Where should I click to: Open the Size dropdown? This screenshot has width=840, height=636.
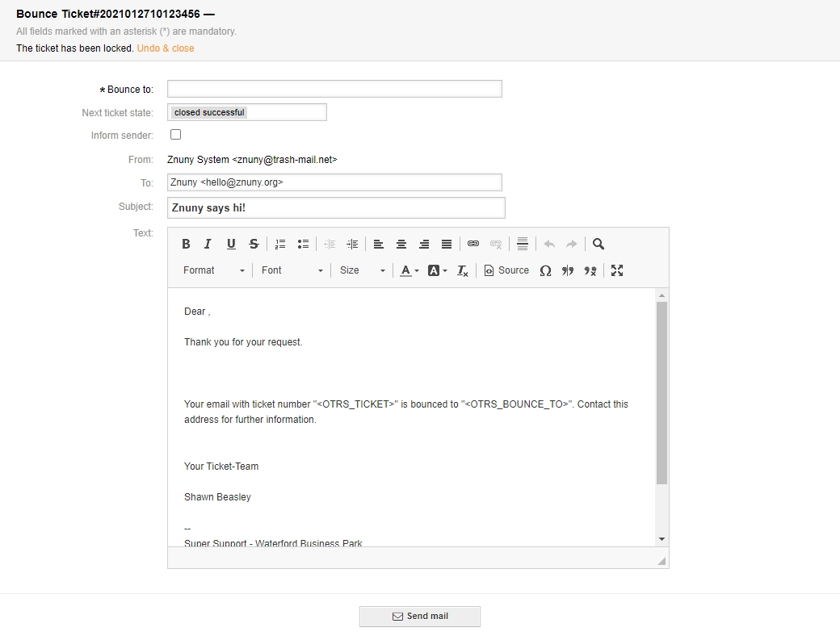362,270
